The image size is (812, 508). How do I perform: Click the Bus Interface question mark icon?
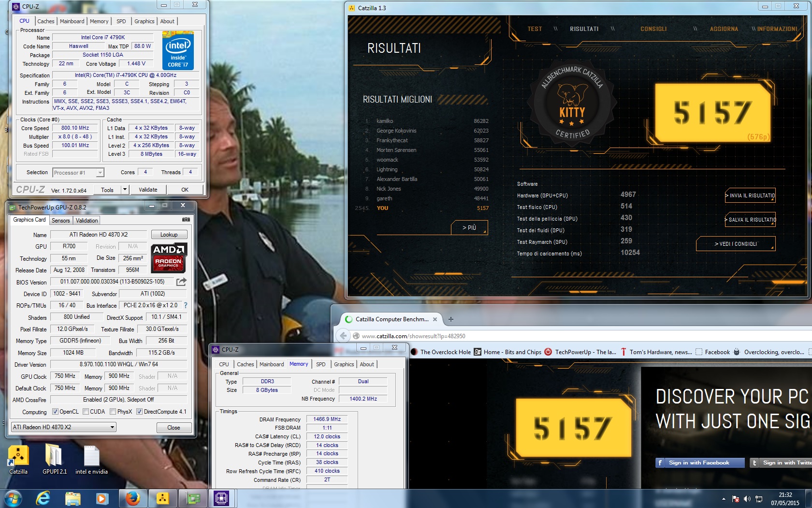186,305
